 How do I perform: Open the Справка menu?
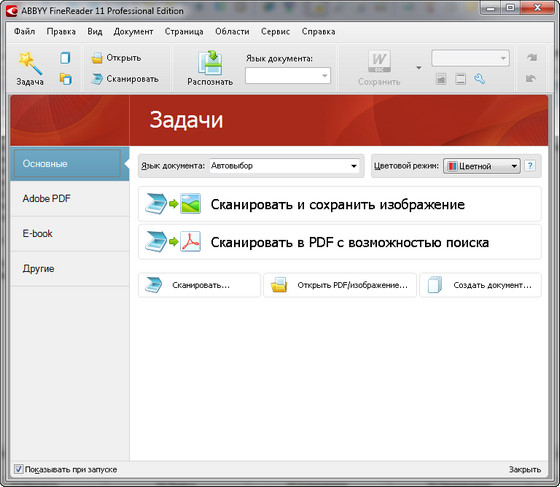[319, 31]
